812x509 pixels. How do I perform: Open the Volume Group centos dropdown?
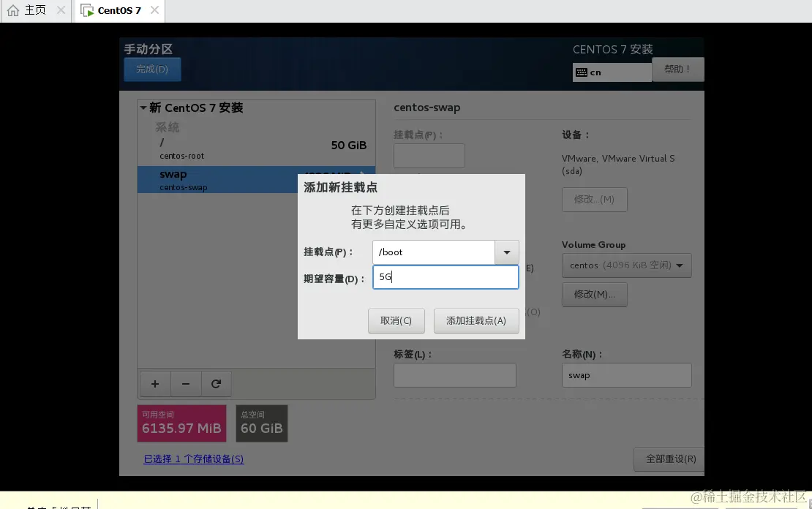627,265
